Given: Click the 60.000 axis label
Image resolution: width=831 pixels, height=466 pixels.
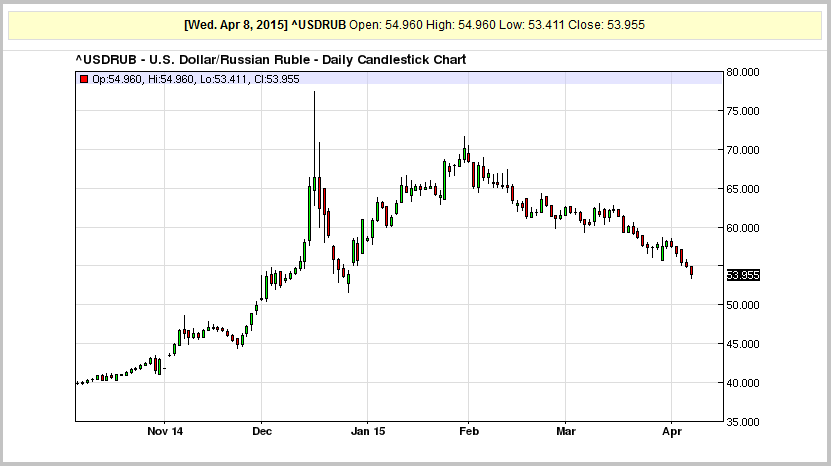Looking at the screenshot, I should (743, 228).
